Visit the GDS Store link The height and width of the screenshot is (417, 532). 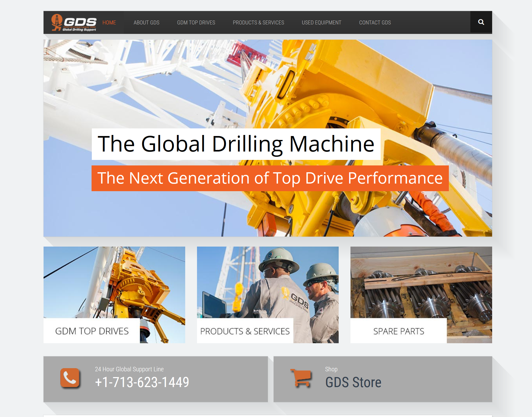[x=353, y=382]
